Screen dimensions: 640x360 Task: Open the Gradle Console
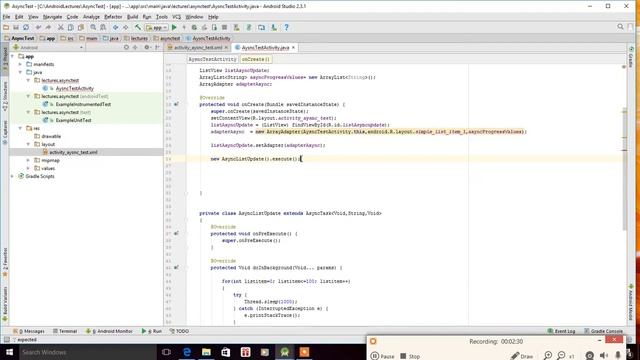[603, 331]
